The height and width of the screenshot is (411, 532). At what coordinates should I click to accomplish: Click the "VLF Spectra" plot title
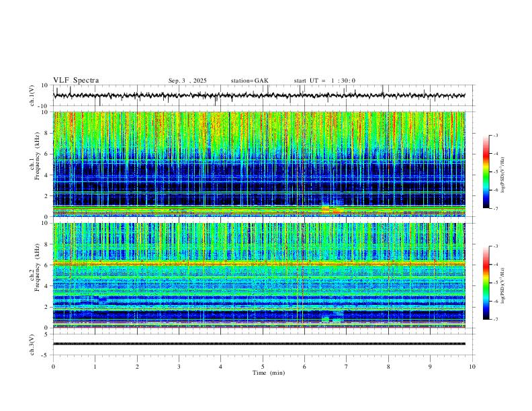pyautogui.click(x=76, y=81)
